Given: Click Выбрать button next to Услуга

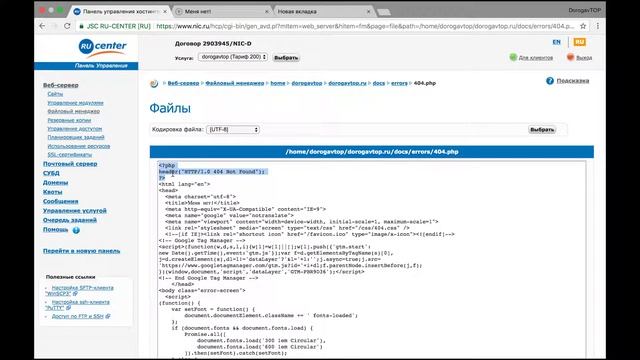Looking at the screenshot, I should (286, 58).
